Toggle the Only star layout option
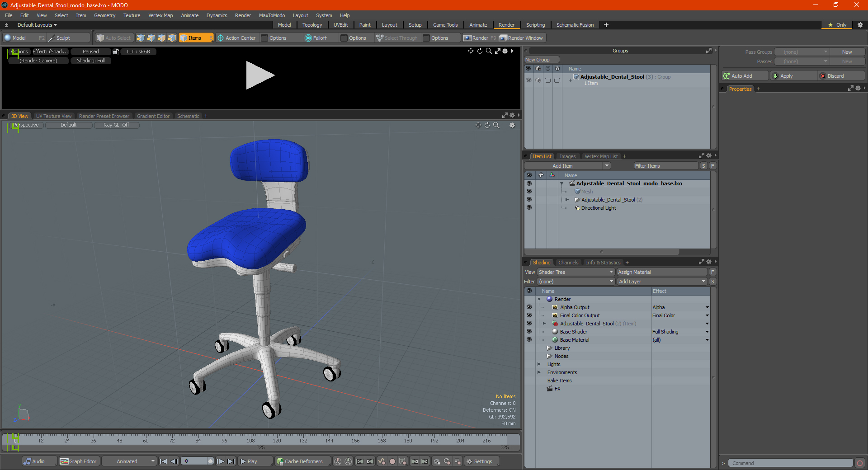This screenshot has height=470, width=868. [x=837, y=25]
